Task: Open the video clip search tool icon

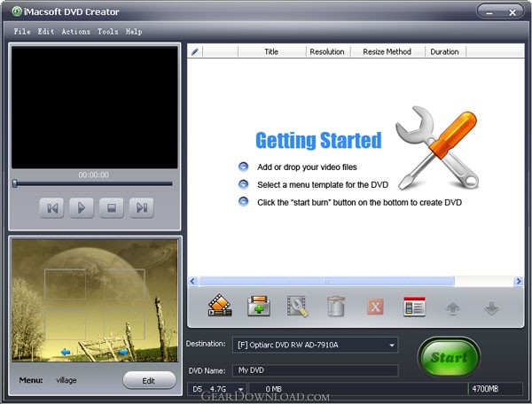Action: coord(298,307)
